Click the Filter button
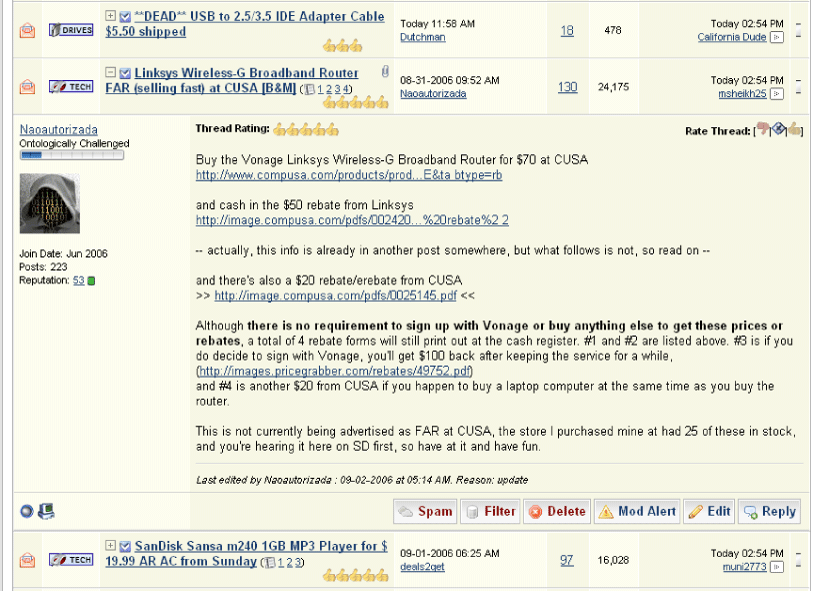The height and width of the screenshot is (591, 820). click(x=491, y=512)
